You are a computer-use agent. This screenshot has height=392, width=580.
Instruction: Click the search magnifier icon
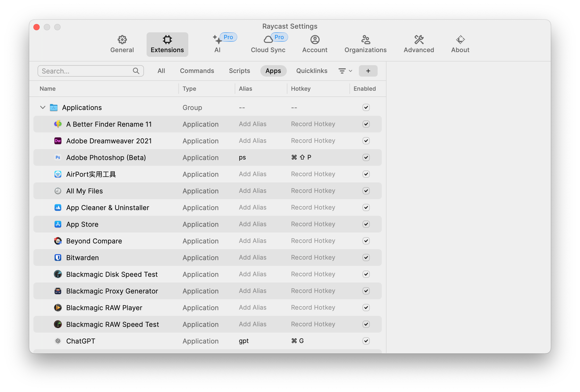[x=136, y=71]
